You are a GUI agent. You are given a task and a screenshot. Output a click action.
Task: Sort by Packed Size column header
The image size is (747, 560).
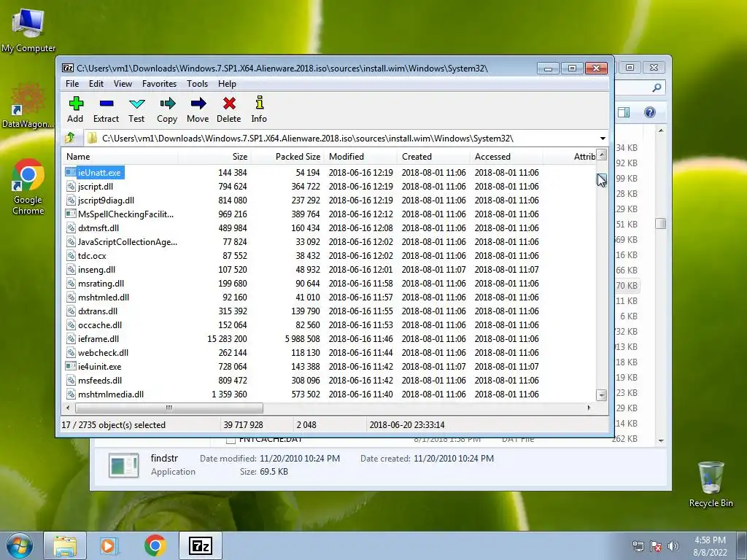click(287, 157)
